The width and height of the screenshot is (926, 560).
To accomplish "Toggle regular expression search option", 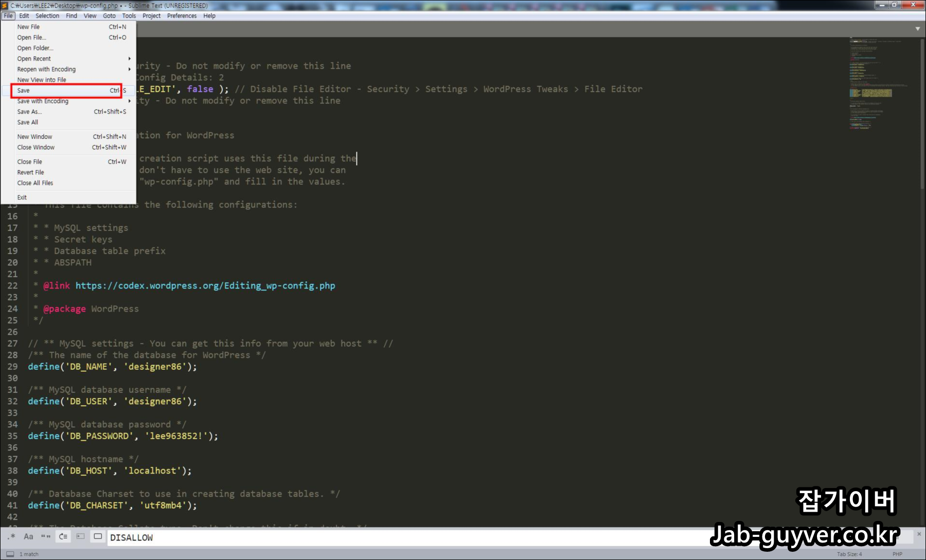I will tap(11, 537).
